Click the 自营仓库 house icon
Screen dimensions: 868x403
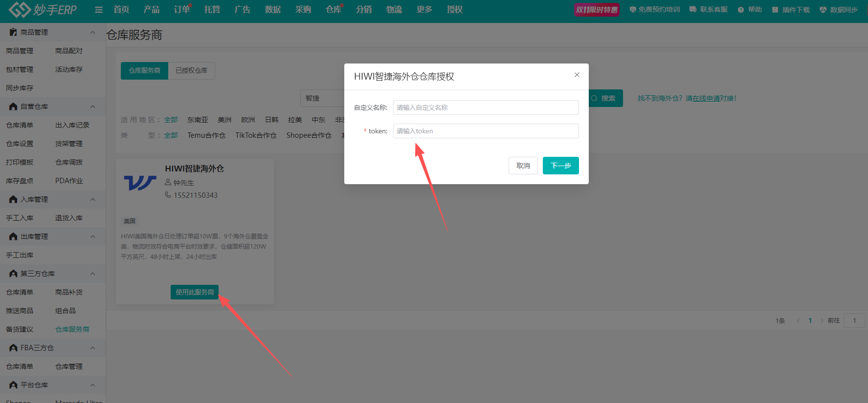coord(13,106)
